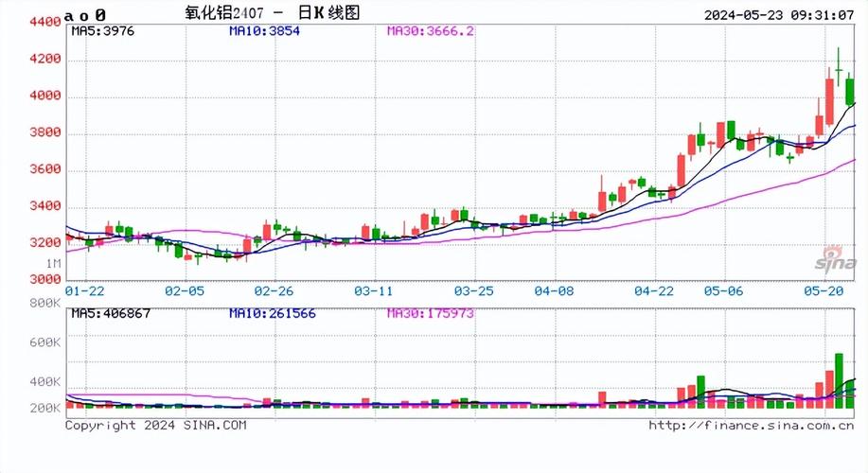Click the 600K volume axis label
This screenshot has width=868, height=473.
(x=44, y=342)
